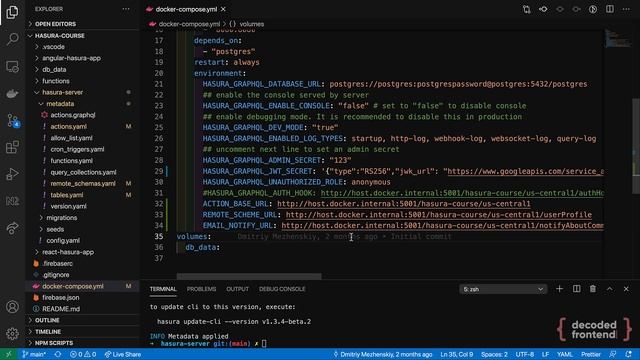The height and width of the screenshot is (360, 640).
Task: Click Explorer more actions ellipsis
Action: tap(126, 9)
